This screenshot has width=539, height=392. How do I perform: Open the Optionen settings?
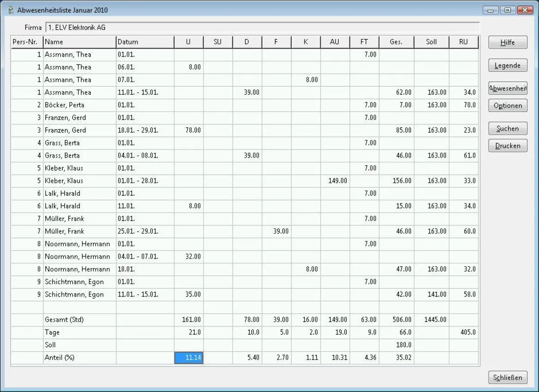pyautogui.click(x=508, y=106)
